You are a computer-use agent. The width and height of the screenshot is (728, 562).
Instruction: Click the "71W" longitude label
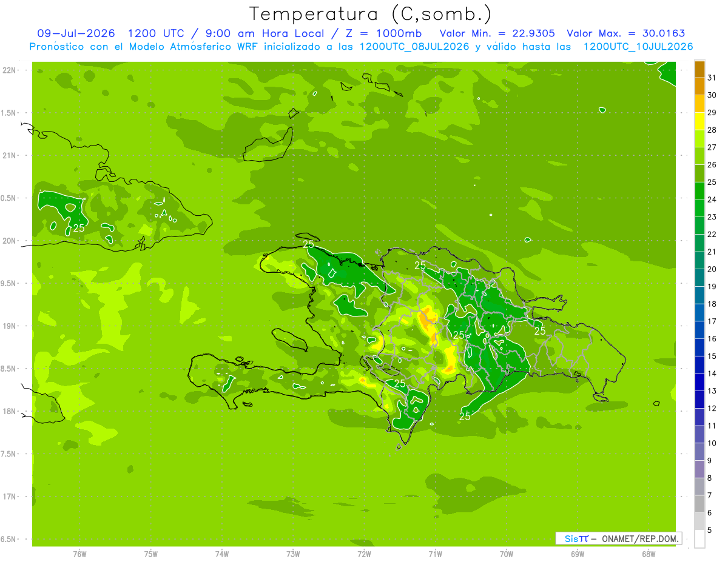coord(435,554)
